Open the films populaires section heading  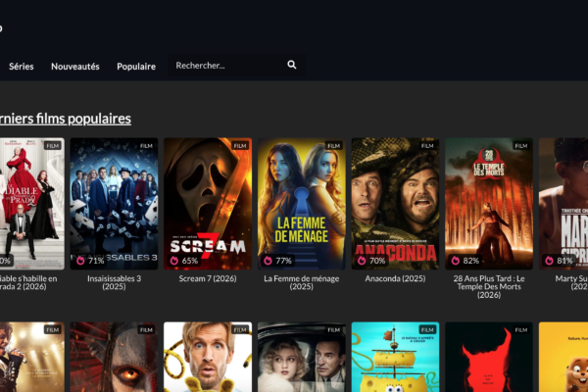(66, 119)
